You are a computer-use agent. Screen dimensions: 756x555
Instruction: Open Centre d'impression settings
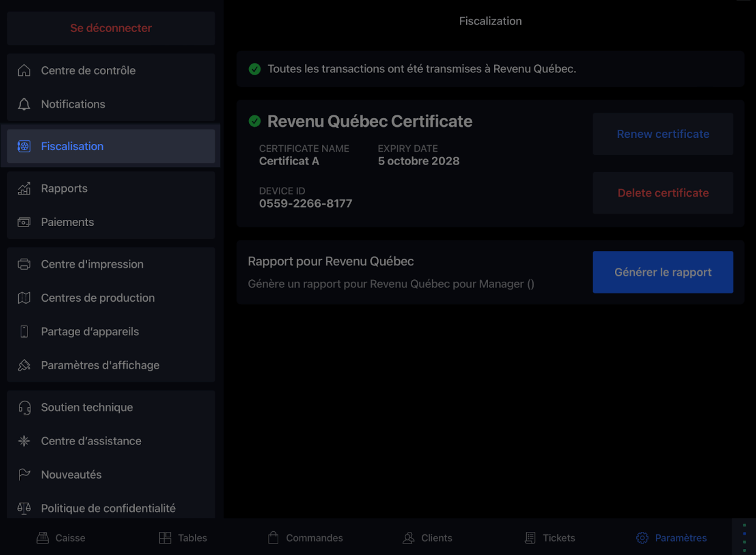pyautogui.click(x=111, y=264)
